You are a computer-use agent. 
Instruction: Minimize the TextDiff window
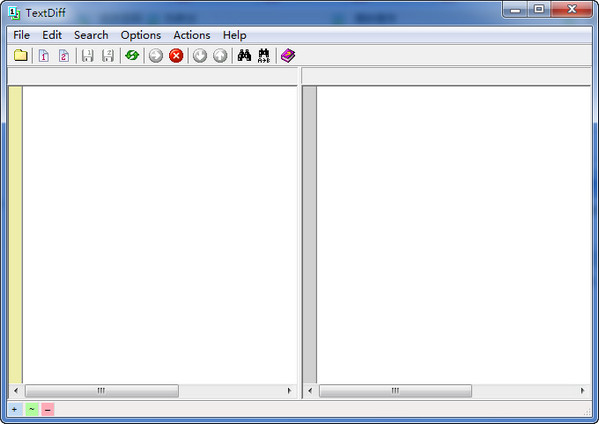coord(515,10)
